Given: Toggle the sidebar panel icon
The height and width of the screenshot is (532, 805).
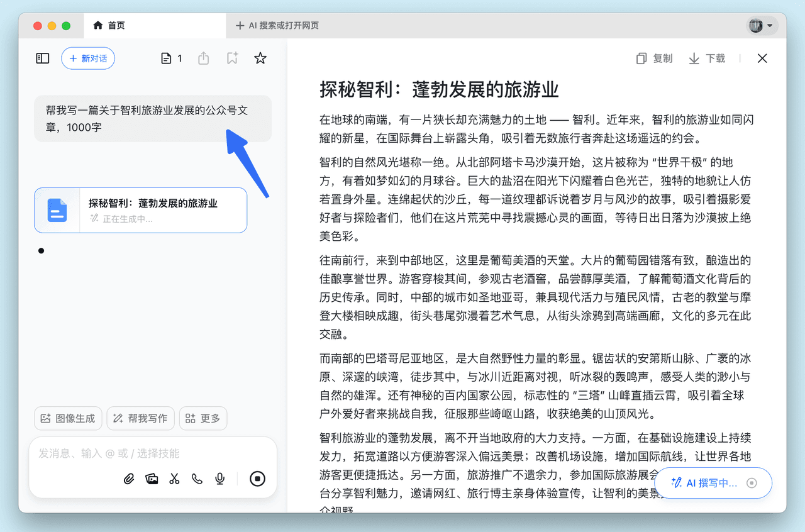Looking at the screenshot, I should point(42,58).
